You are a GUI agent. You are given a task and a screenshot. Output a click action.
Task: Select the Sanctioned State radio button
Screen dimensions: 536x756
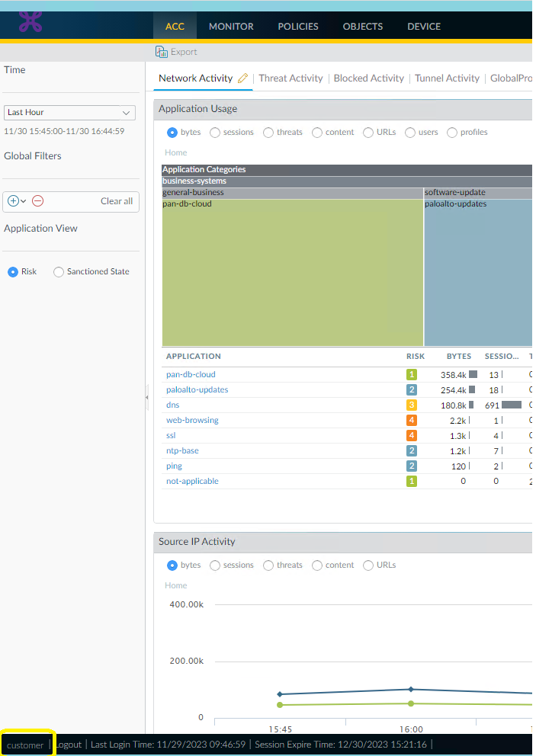[59, 272]
